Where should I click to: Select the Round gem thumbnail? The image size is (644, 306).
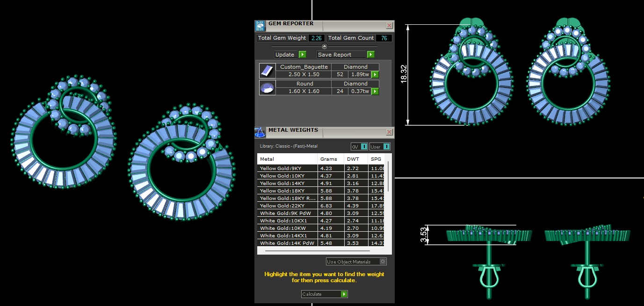(x=267, y=87)
